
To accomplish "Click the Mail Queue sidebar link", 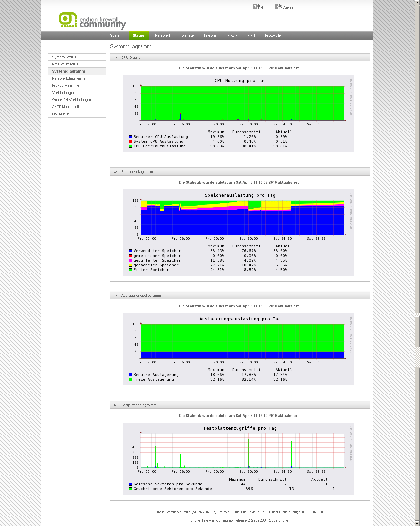I will (x=61, y=114).
